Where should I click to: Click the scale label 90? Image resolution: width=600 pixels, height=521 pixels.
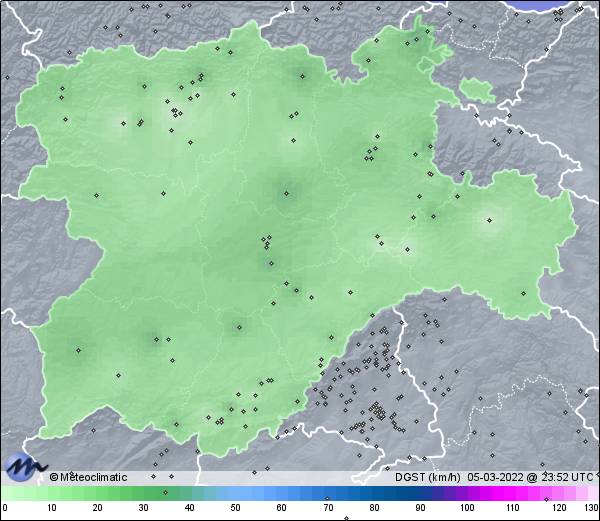coord(420,508)
